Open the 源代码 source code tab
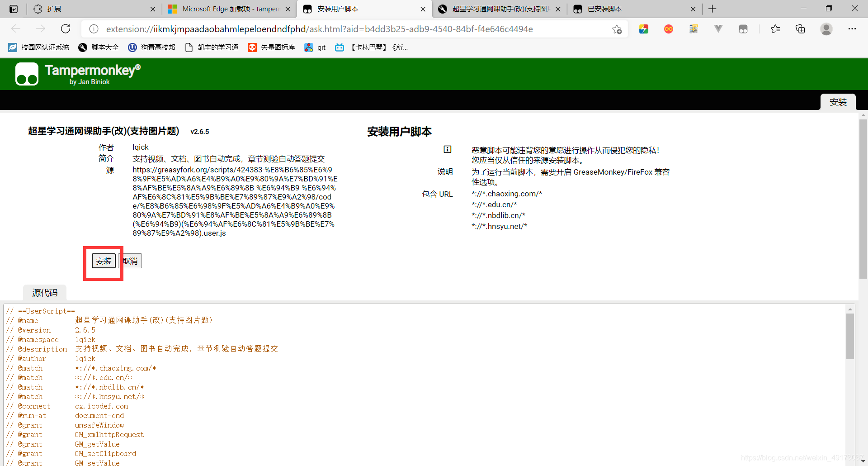This screenshot has height=466, width=868. pyautogui.click(x=45, y=293)
